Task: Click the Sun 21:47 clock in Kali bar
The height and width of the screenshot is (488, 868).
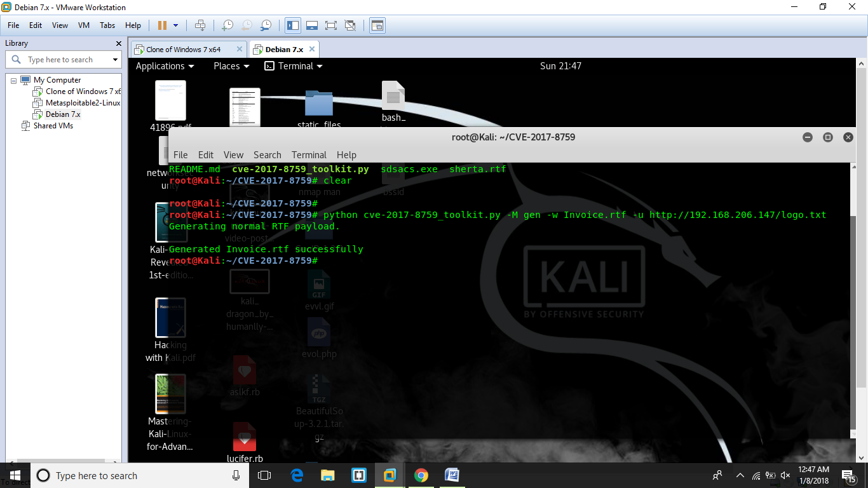Action: click(x=560, y=66)
